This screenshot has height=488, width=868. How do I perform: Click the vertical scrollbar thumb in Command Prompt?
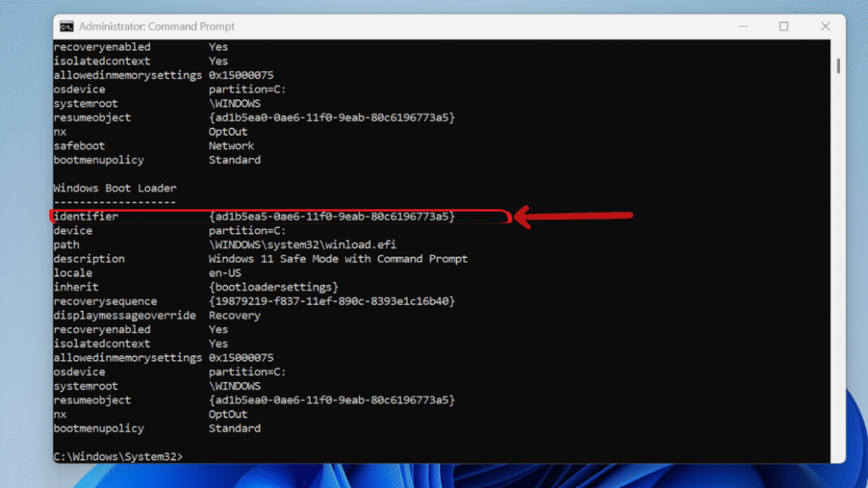click(x=838, y=66)
